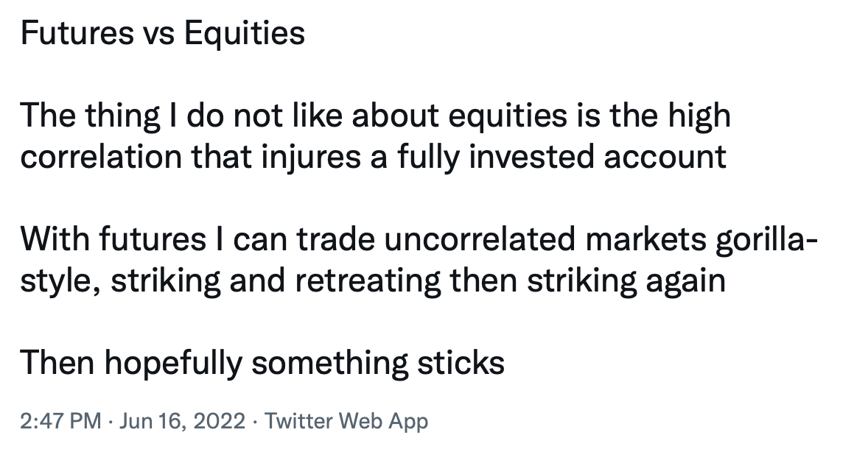Click the word 'sticks' in the final sentence
This screenshot has height=452, width=868.
(x=461, y=363)
